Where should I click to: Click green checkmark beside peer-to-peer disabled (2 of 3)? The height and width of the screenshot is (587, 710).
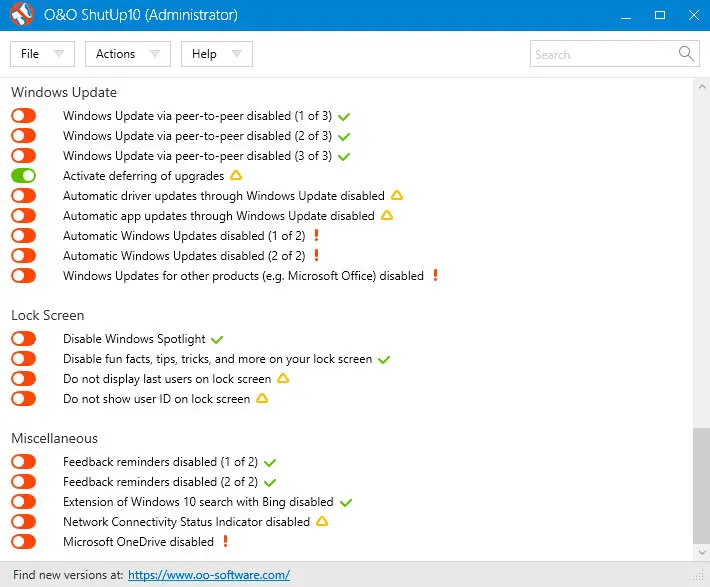[x=344, y=137]
